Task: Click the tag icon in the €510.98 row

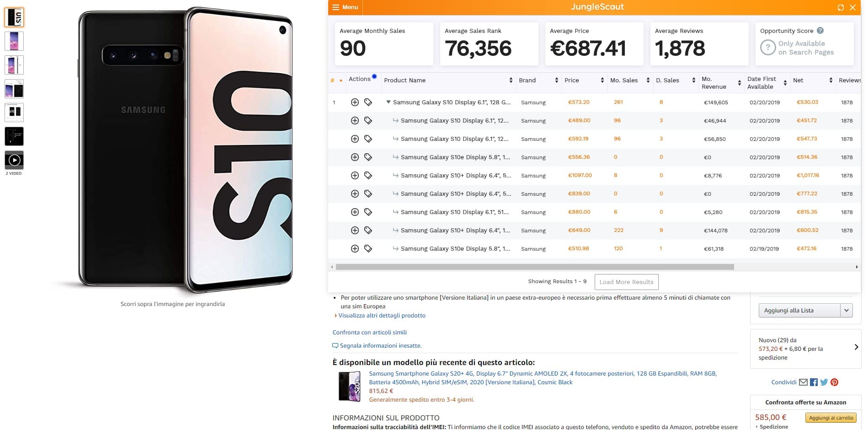Action: (x=368, y=249)
